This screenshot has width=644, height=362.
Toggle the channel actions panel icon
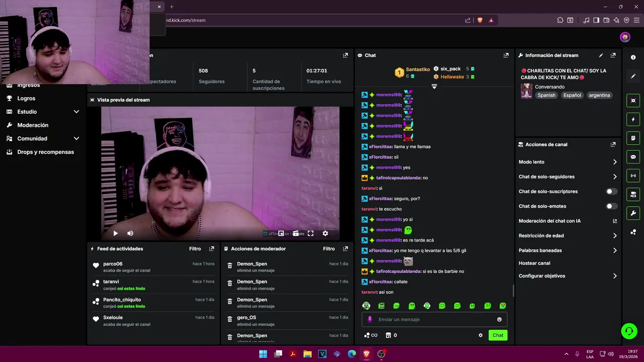coord(633,194)
